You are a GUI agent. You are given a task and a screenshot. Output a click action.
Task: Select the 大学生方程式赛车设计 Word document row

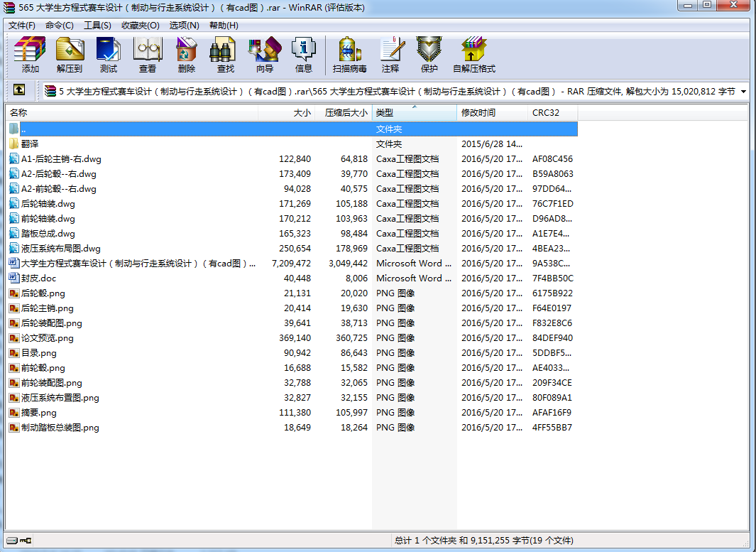[292, 264]
